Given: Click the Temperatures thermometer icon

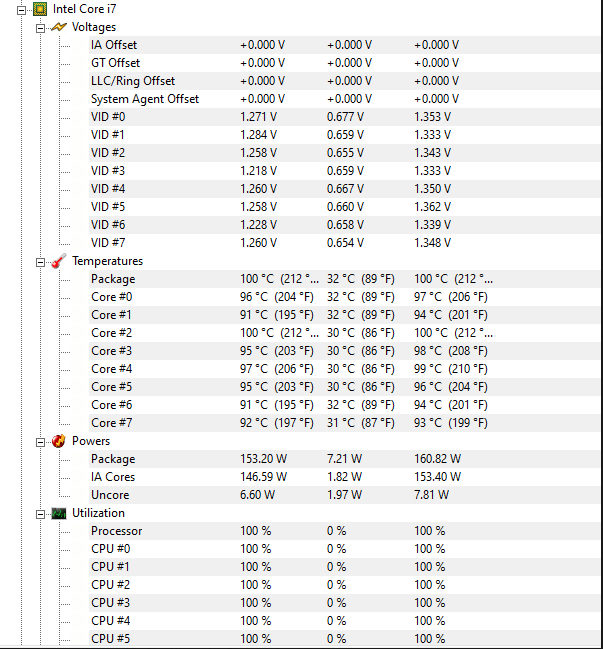Looking at the screenshot, I should 59,261.
